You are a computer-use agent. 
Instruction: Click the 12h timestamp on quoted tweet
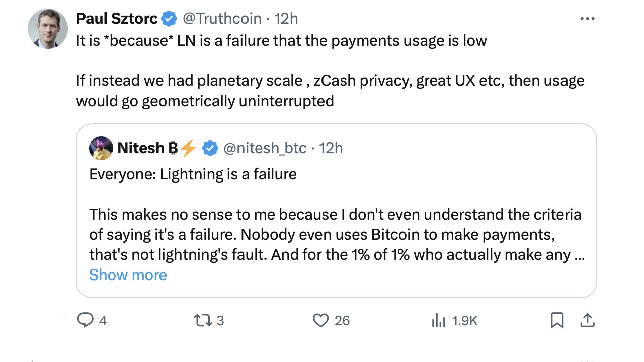331,148
